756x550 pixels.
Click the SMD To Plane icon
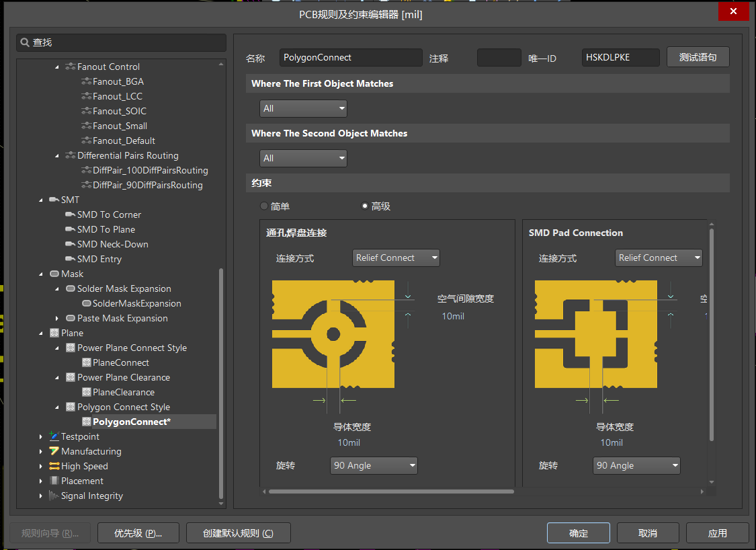click(x=71, y=230)
